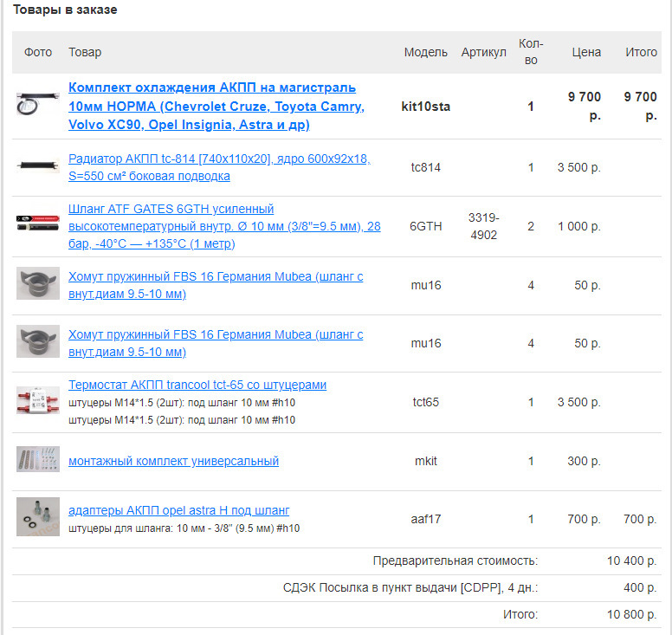
Task: Click the Термостат АКПП trancool tct-65 link
Action: (197, 385)
